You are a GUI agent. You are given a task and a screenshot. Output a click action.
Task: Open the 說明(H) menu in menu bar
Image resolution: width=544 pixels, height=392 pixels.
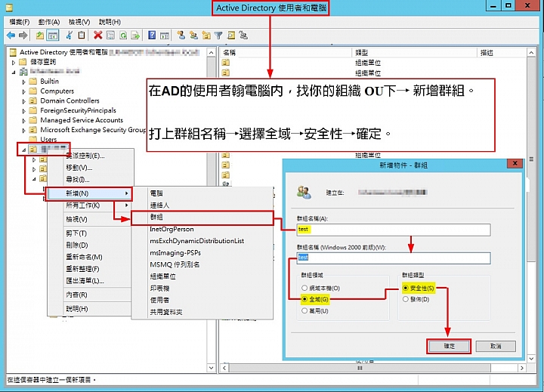tap(110, 22)
